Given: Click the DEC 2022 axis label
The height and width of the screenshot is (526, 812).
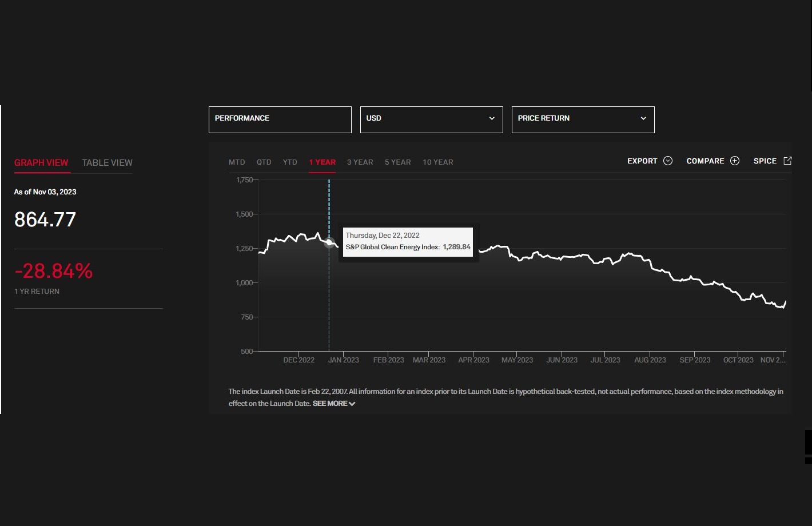Looking at the screenshot, I should tap(299, 360).
